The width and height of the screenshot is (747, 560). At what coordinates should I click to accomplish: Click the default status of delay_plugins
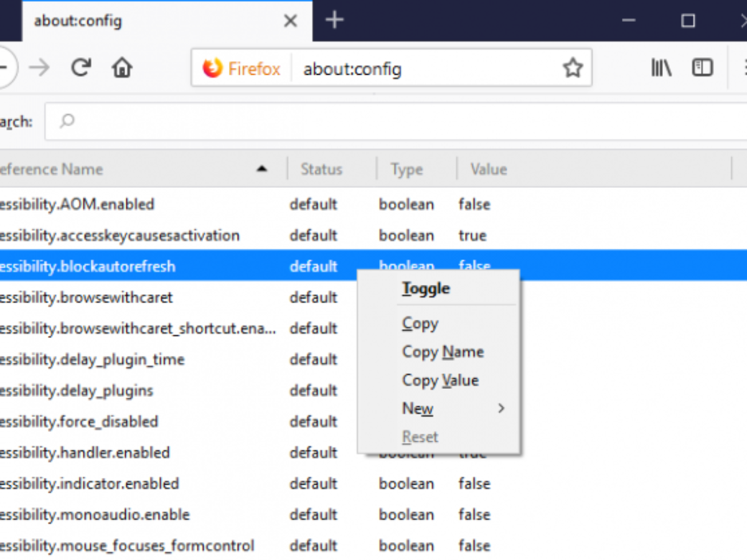pos(313,391)
